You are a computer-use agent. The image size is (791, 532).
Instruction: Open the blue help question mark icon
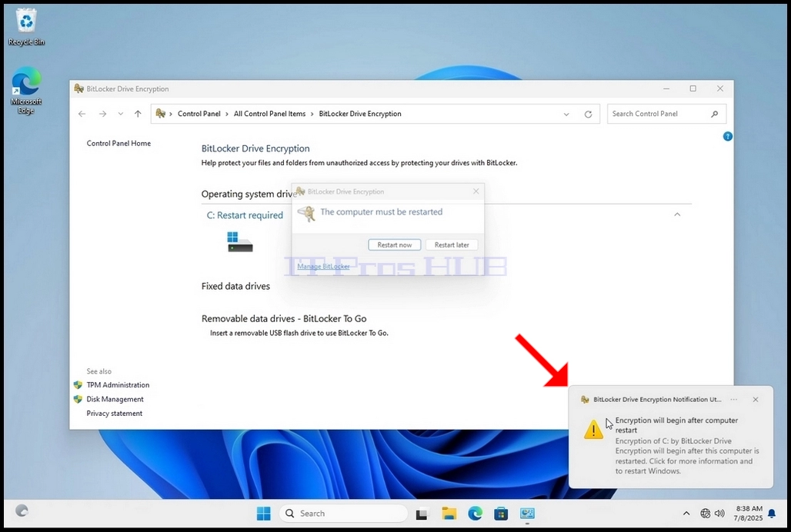(727, 136)
